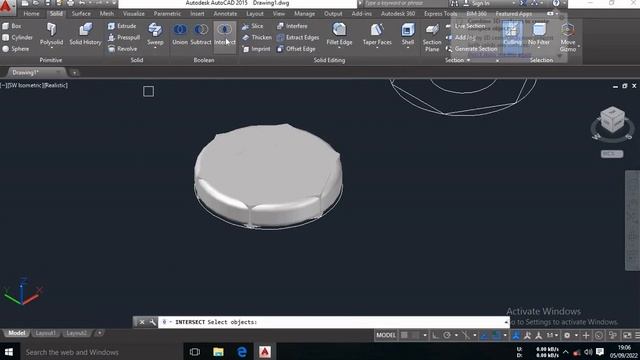Toggle Solid History

pyautogui.click(x=85, y=33)
